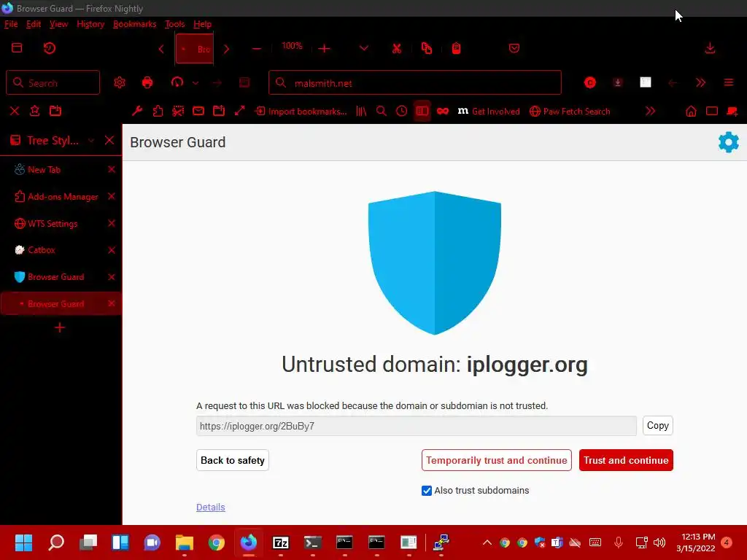Click the Back to safety button
This screenshot has height=560, width=747.
233,460
